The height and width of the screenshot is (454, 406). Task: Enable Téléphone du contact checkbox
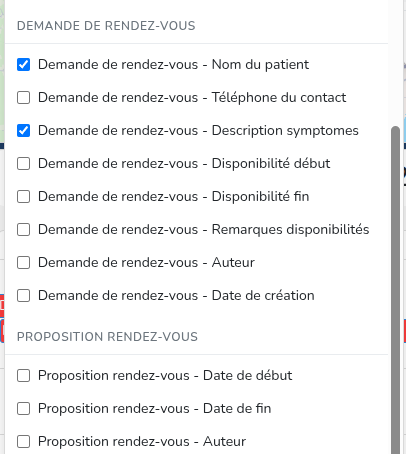(x=24, y=98)
